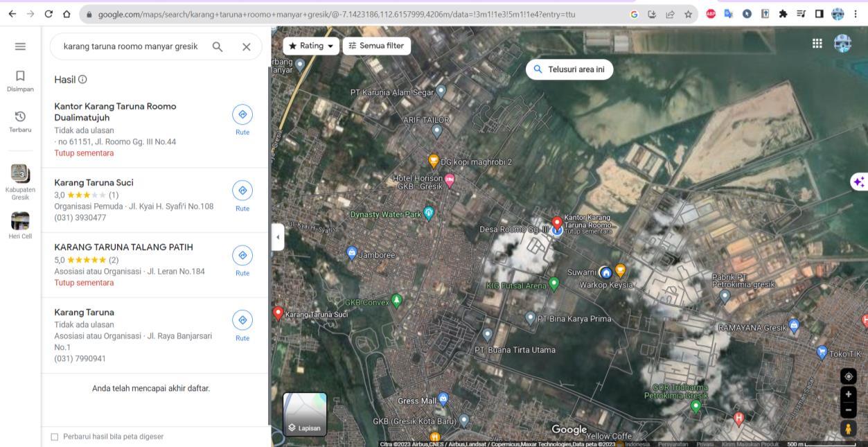Open the Adblock Plus extension icon
The width and height of the screenshot is (868, 447).
711,13
